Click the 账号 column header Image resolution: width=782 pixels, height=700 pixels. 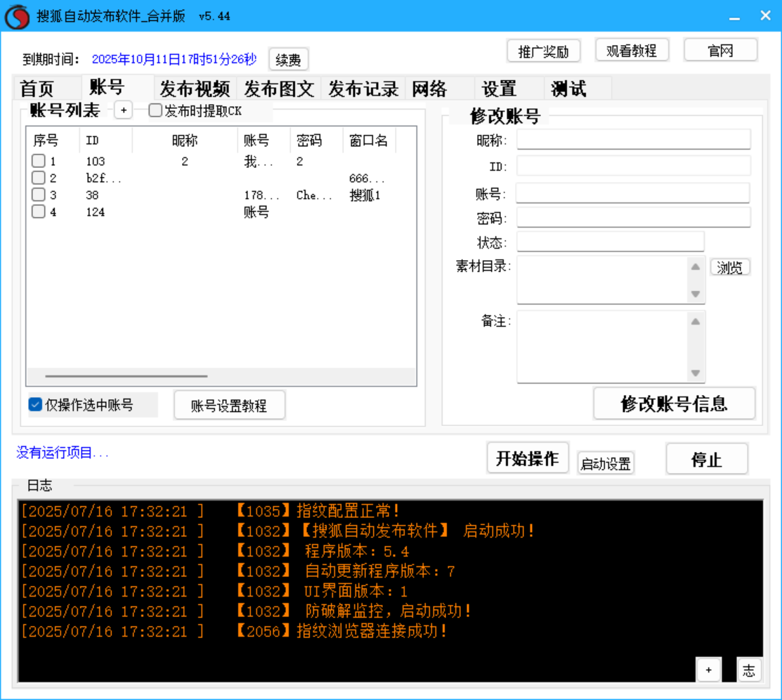click(263, 140)
